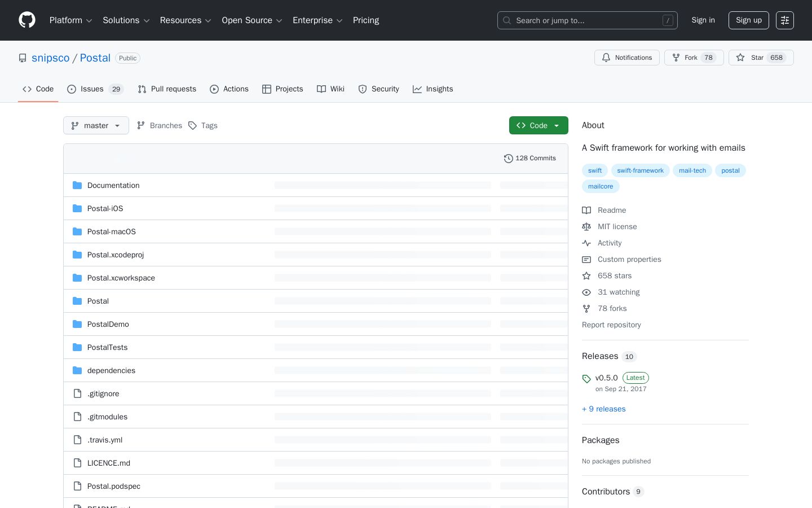This screenshot has height=508, width=812.
Task: Open the Documentation folder
Action: click(x=113, y=185)
